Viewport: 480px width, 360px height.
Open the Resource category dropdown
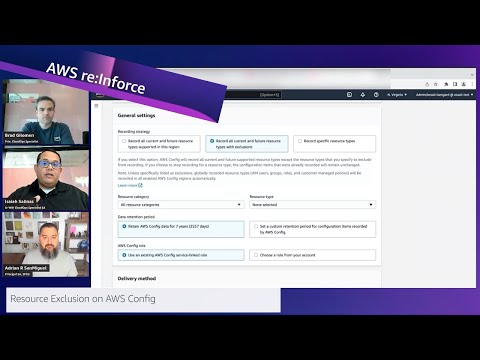tap(181, 205)
